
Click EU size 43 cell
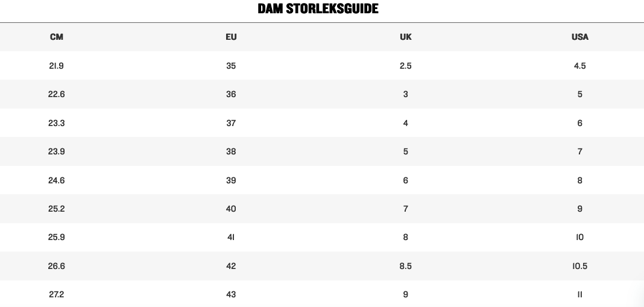pos(231,294)
